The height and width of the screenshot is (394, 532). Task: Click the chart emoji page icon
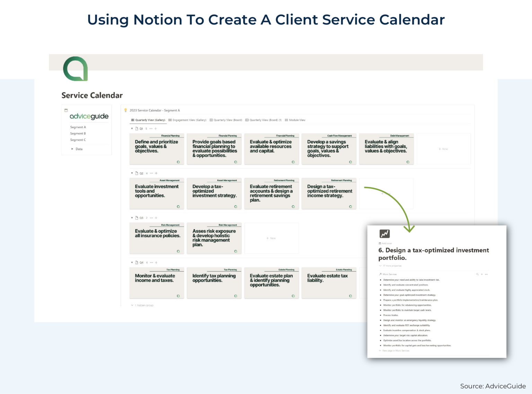point(384,234)
